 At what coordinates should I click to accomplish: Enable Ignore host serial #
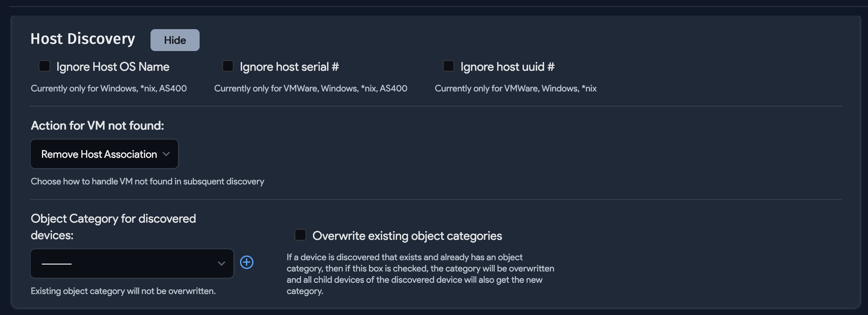pyautogui.click(x=228, y=66)
